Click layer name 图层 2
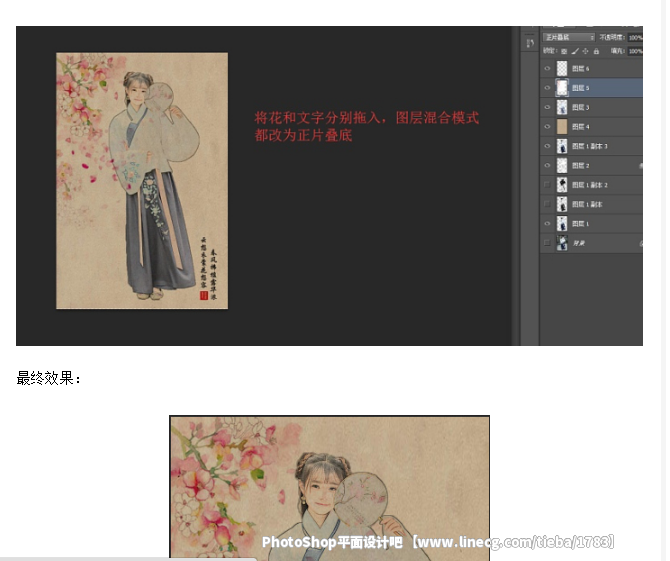This screenshot has height=561, width=670. (581, 165)
